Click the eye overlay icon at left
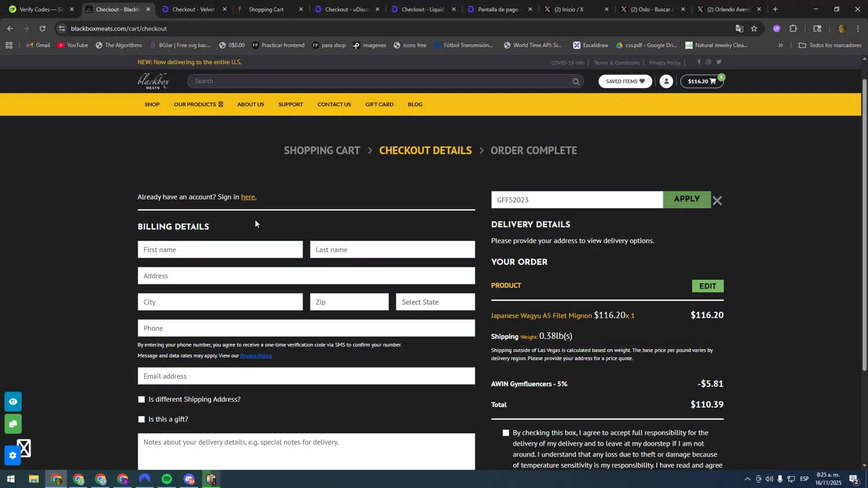868x488 pixels. 13,402
